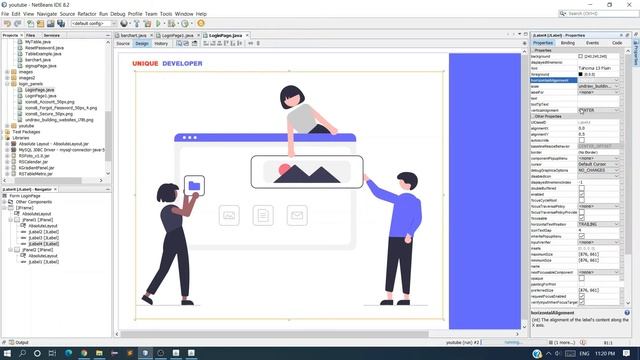This screenshot has width=640, height=360.
Task: Click the Redo toolbar icon
Action: coord(18,24)
